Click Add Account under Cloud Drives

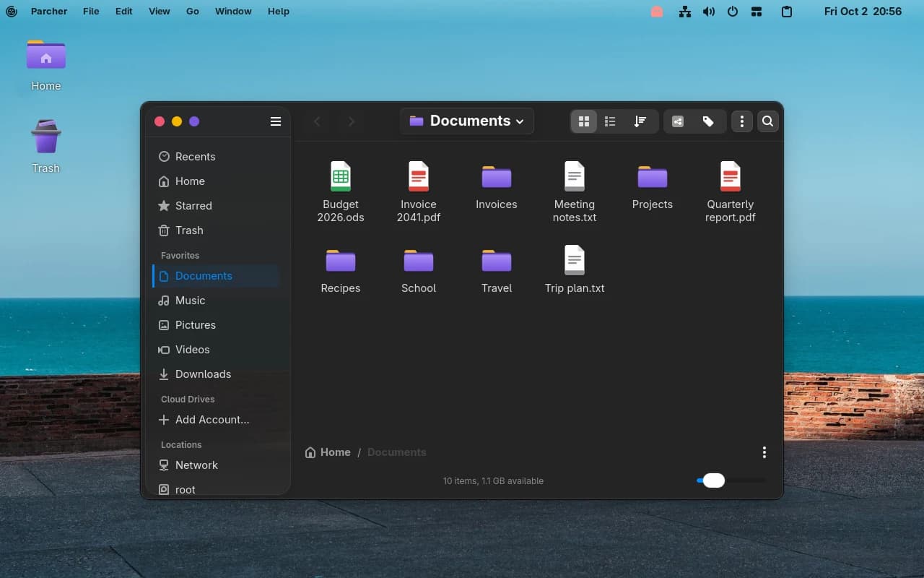(x=216, y=420)
